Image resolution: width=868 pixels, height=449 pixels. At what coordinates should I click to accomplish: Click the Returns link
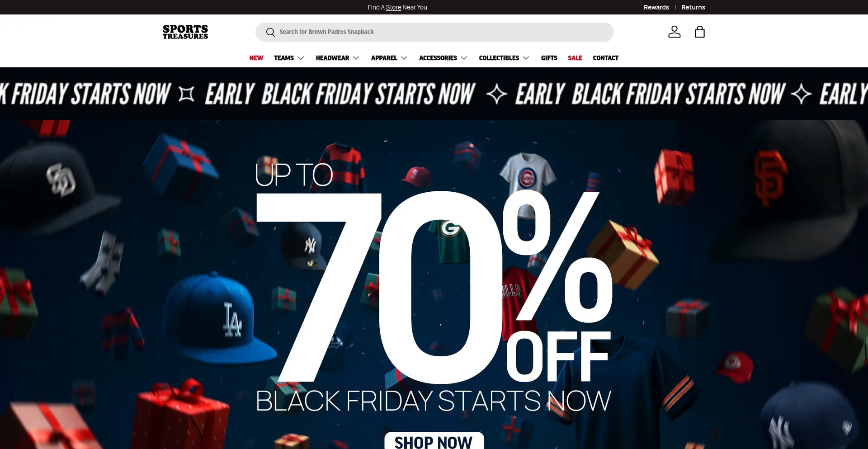pos(693,7)
